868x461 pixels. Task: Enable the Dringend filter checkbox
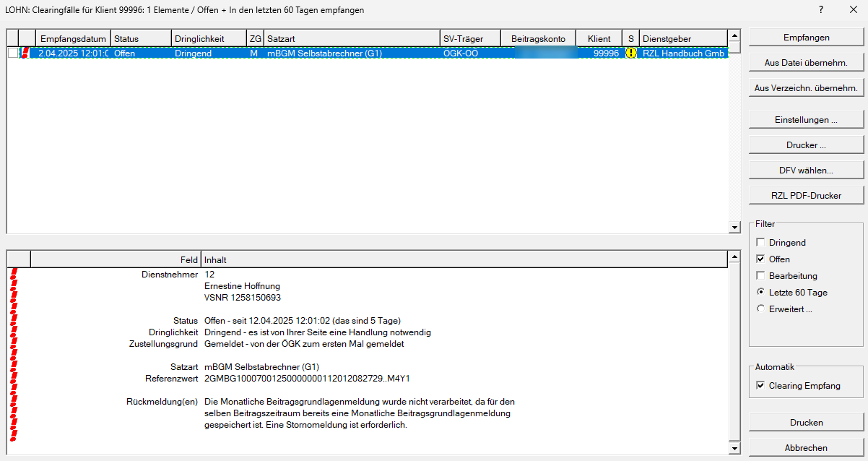[x=760, y=243]
